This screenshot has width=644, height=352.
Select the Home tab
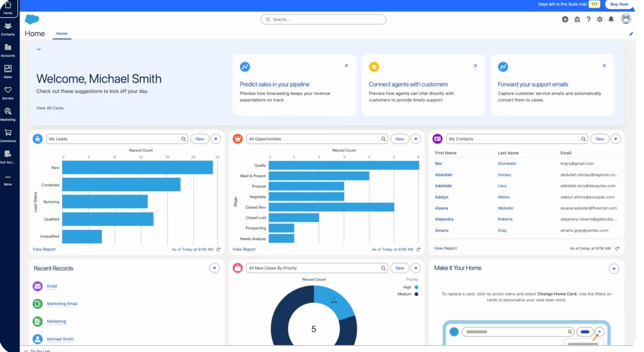[62, 34]
